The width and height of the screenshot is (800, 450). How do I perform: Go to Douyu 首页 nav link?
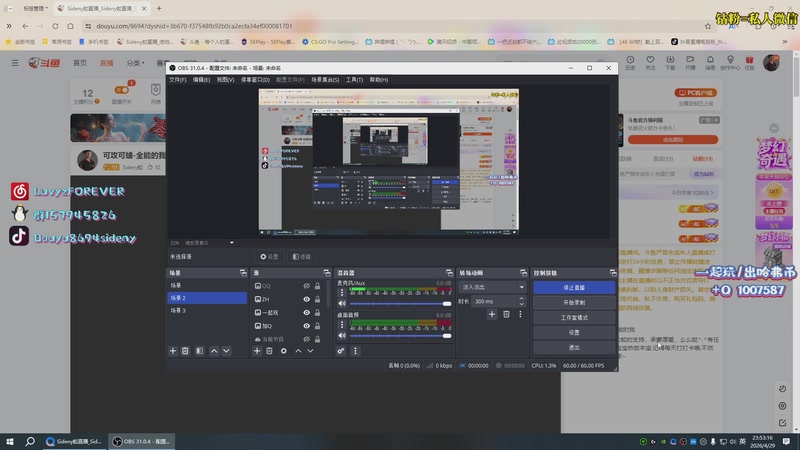pos(80,63)
